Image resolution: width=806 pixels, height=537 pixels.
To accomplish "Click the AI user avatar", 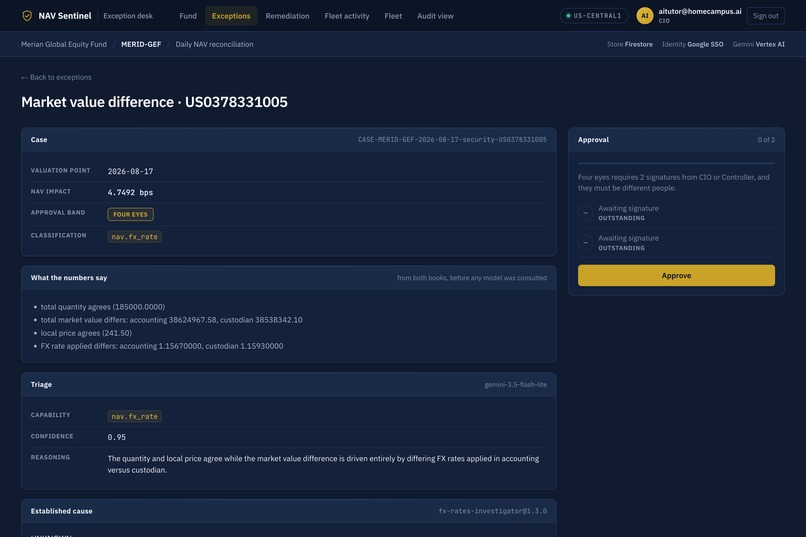I will click(x=645, y=16).
